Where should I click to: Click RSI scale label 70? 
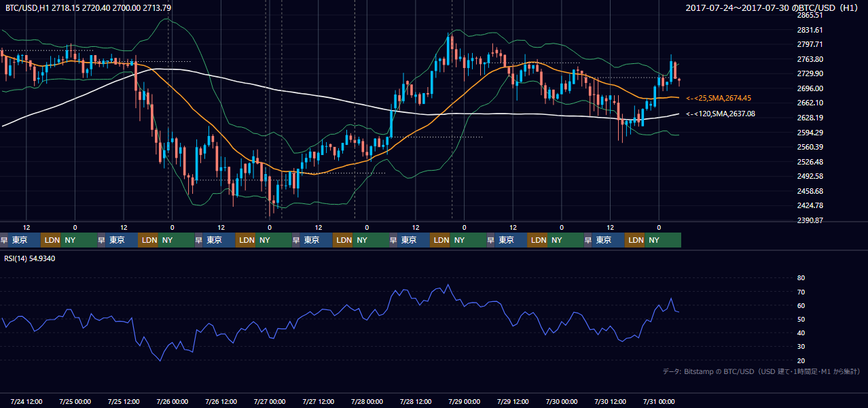801,292
